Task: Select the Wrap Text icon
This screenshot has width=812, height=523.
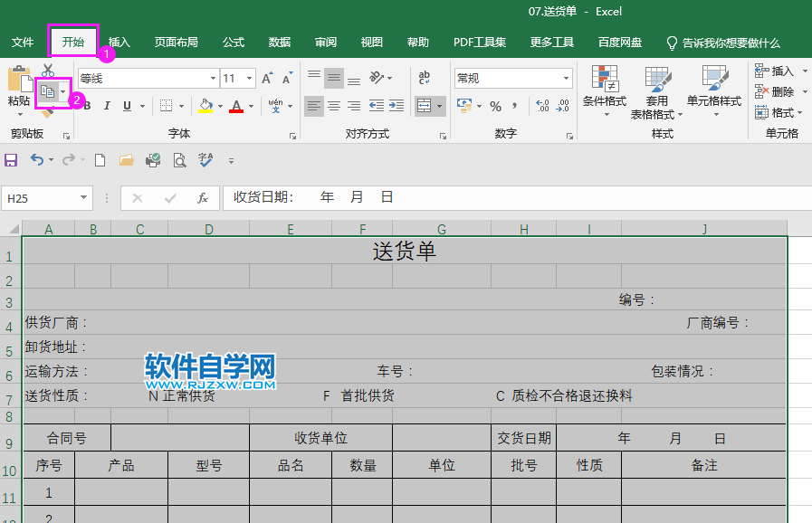Action: pyautogui.click(x=425, y=78)
